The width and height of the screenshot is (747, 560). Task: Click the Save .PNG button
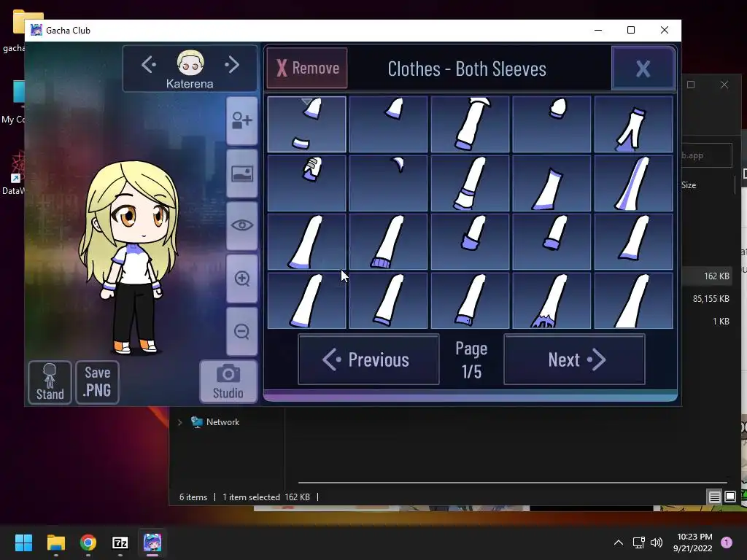coord(97,382)
